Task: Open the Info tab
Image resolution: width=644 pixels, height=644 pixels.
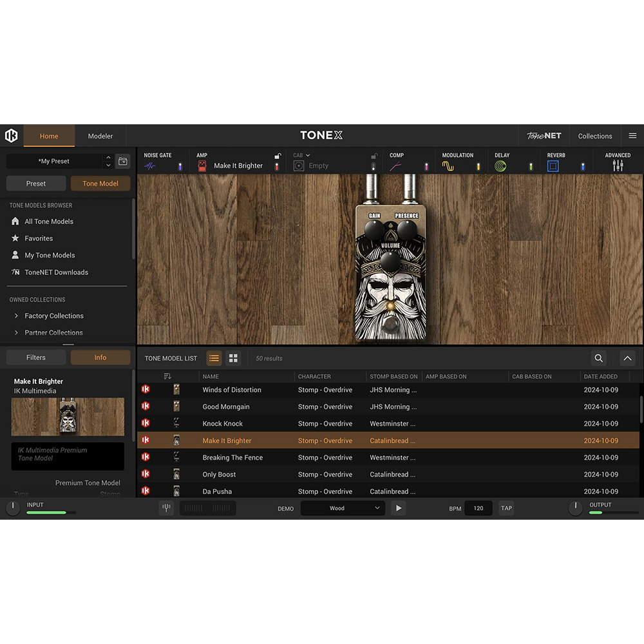Action: [100, 357]
